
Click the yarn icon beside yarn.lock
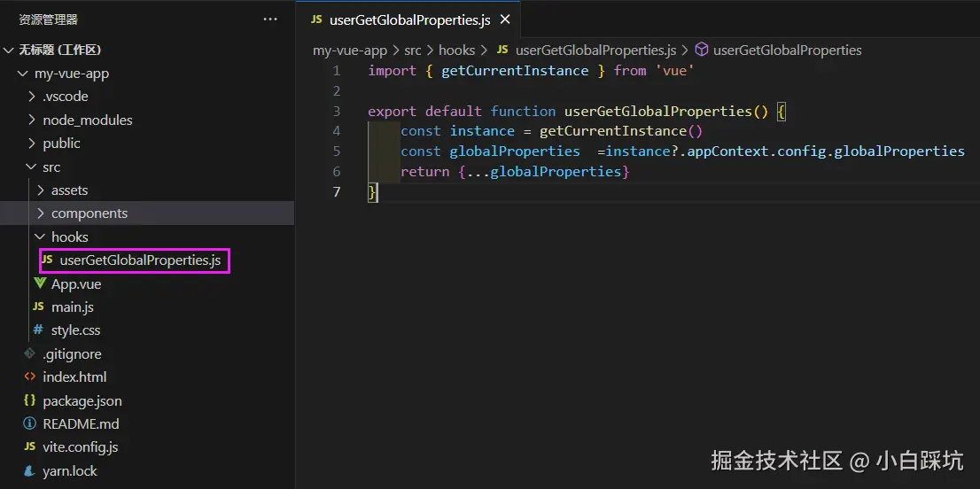(x=29, y=470)
